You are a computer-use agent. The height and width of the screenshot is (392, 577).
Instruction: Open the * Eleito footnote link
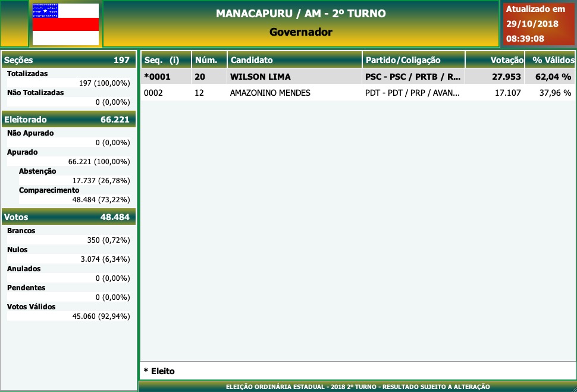158,371
